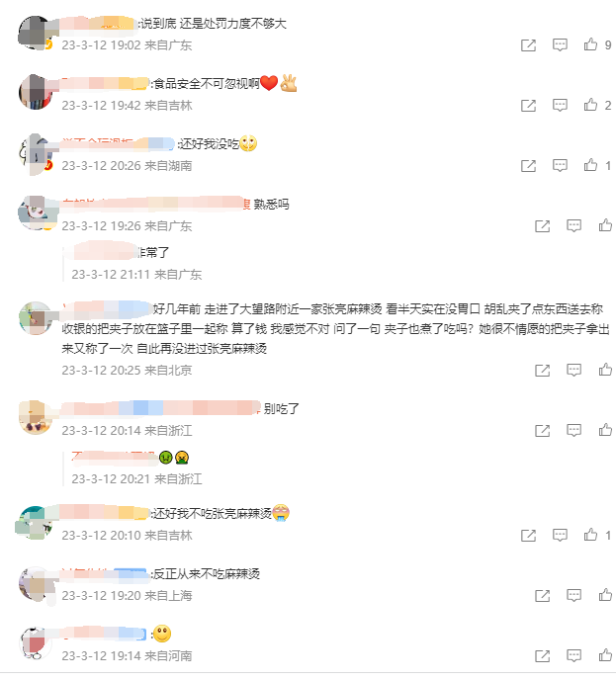Open the reply icon on the 熟悉吗 comment
The height and width of the screenshot is (680, 616).
573,226
